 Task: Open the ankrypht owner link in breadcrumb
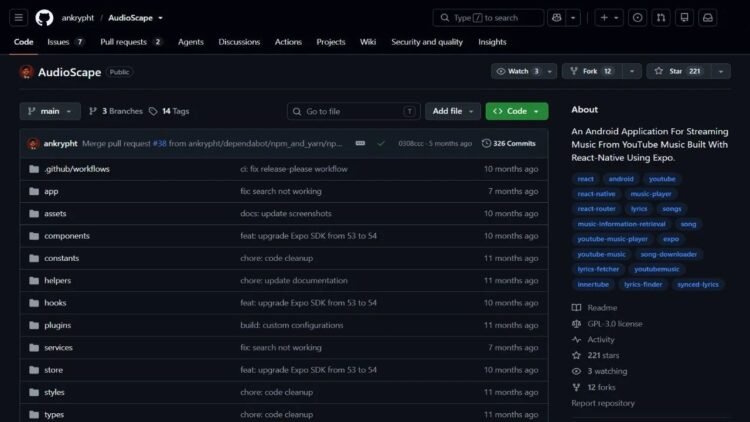pos(77,18)
